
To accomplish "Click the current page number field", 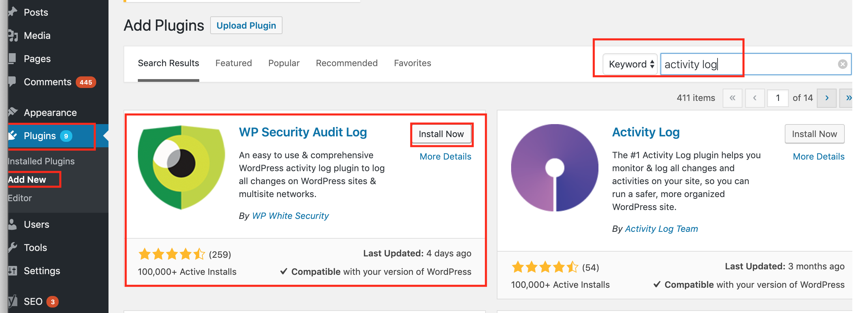I will pos(778,98).
